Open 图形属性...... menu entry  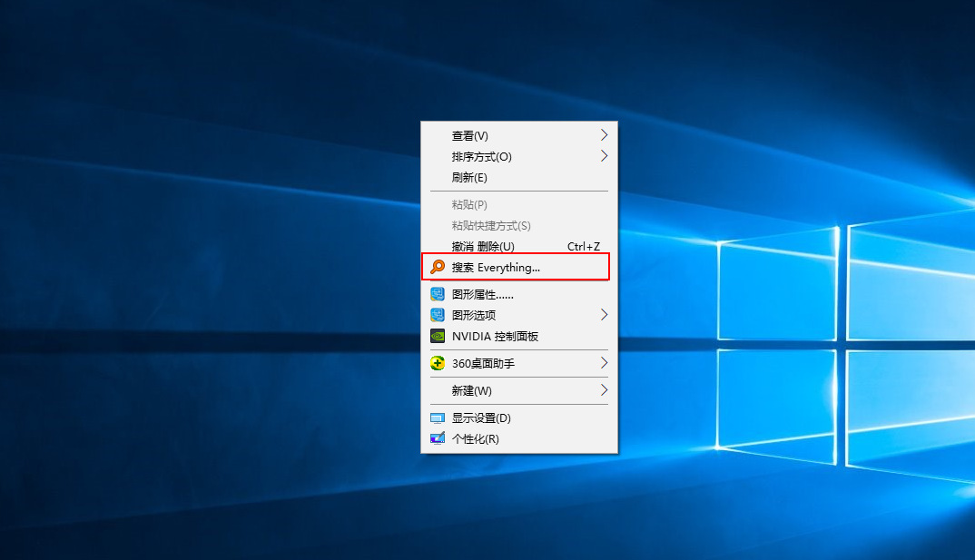click(x=519, y=294)
